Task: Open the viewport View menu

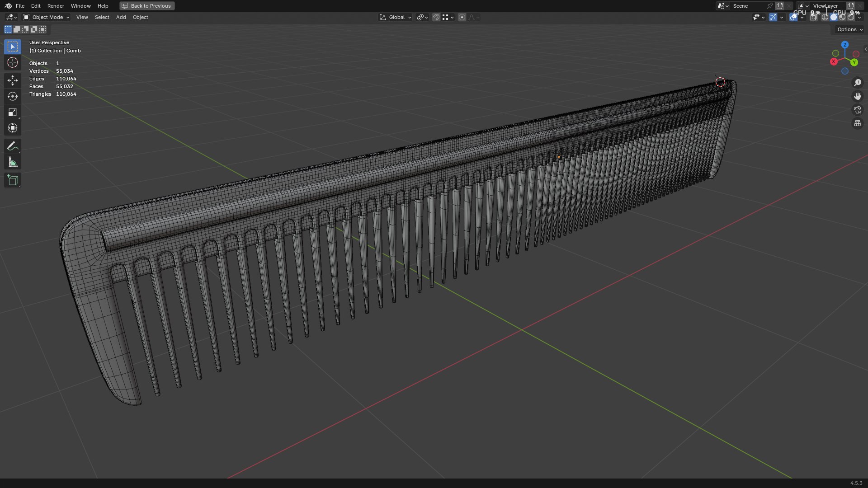Action: (x=82, y=17)
